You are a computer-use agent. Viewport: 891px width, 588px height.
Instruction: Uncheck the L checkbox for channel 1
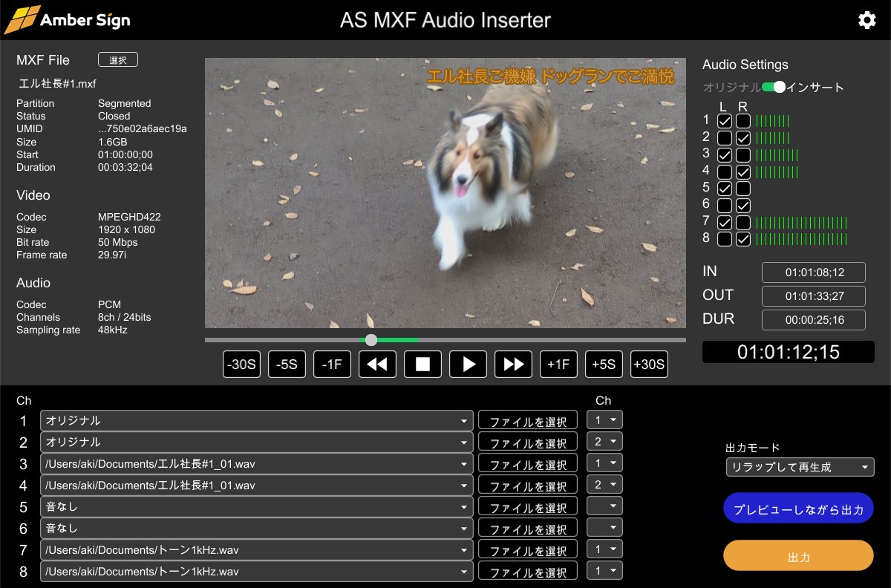725,121
